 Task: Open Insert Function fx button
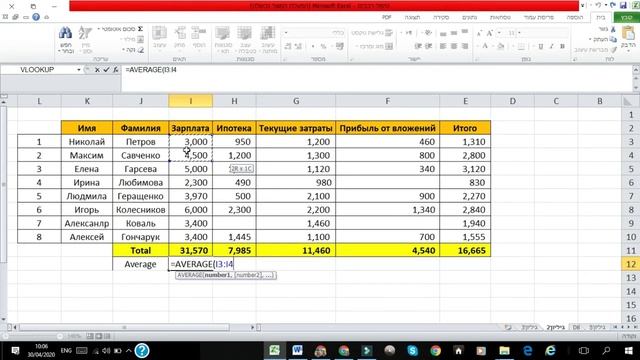point(116,70)
